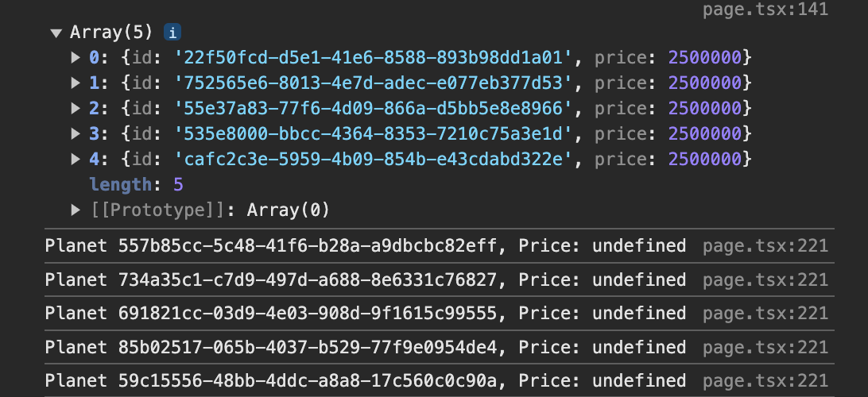Expand the [[Prototype]] entry arrow
Viewport: 868px width, 397px height.
(76, 210)
